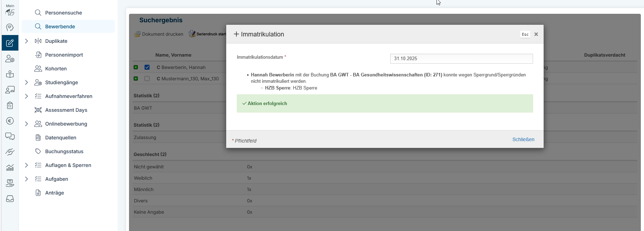Click the Datenquellen document icon
Screen dimensions: 644x231
click(38, 138)
